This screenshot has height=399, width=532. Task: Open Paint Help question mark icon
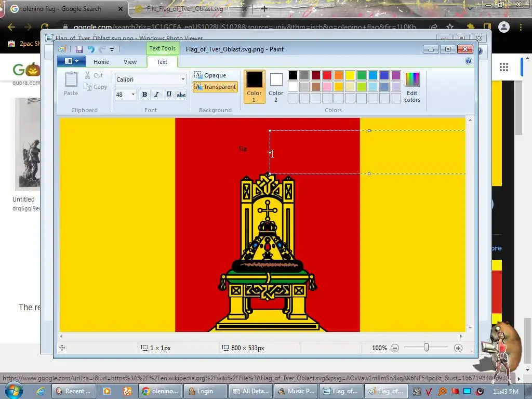(469, 61)
